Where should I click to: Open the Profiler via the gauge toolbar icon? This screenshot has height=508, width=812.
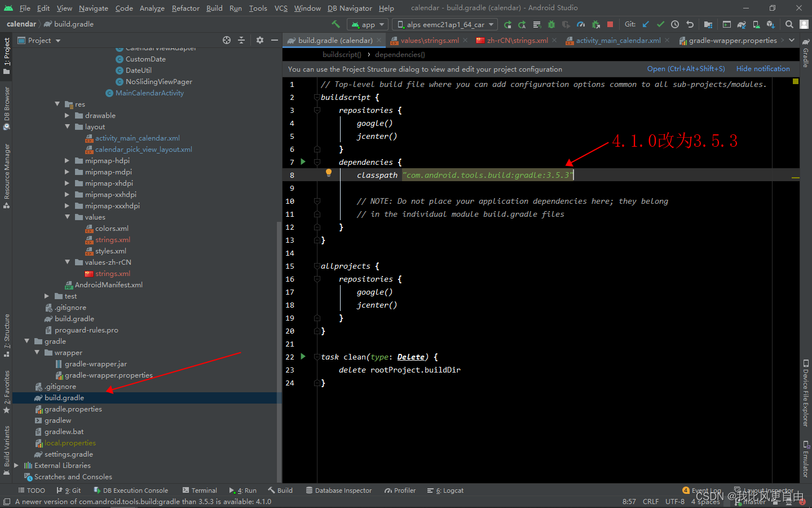(581, 24)
